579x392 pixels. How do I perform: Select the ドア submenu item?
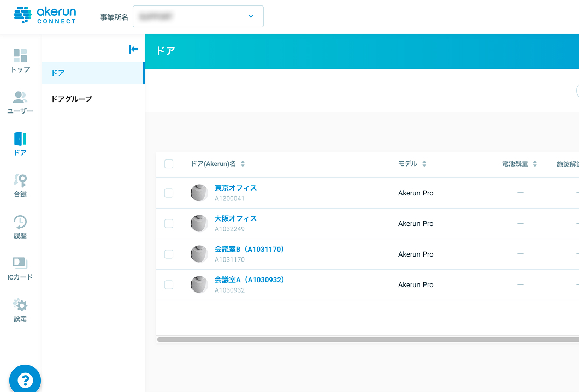[x=93, y=73]
